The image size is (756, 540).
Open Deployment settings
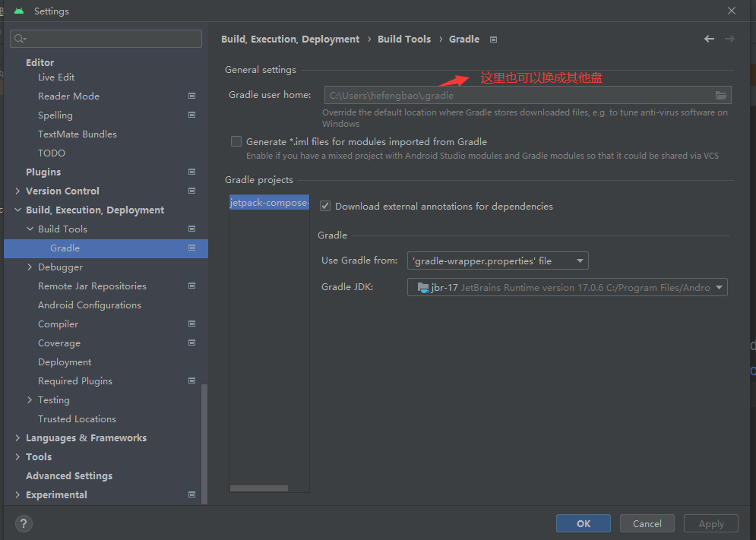65,362
